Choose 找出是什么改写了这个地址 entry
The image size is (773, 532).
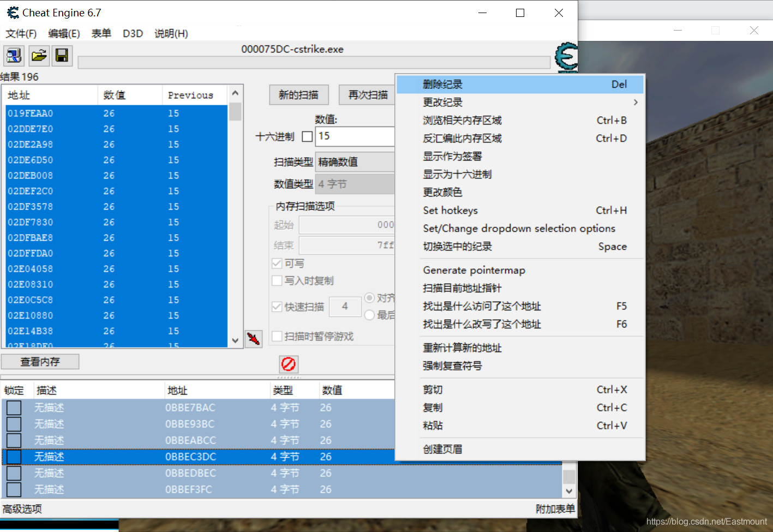(520, 324)
